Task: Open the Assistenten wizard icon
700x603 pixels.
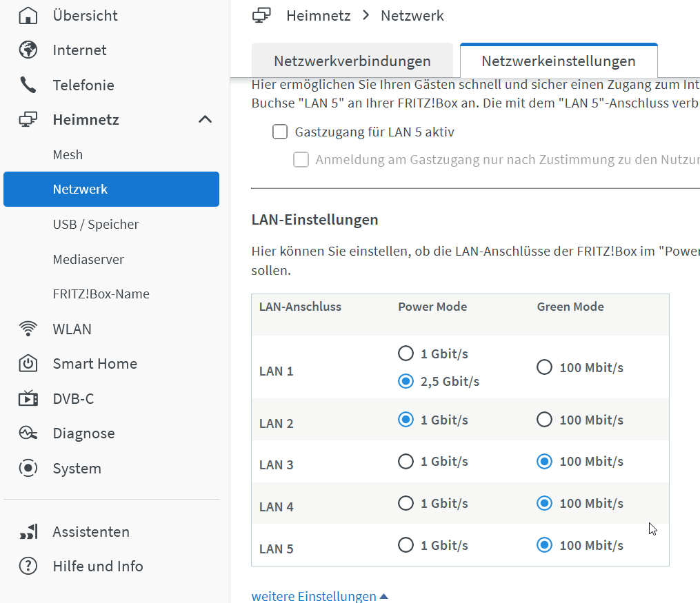Action: click(x=28, y=532)
